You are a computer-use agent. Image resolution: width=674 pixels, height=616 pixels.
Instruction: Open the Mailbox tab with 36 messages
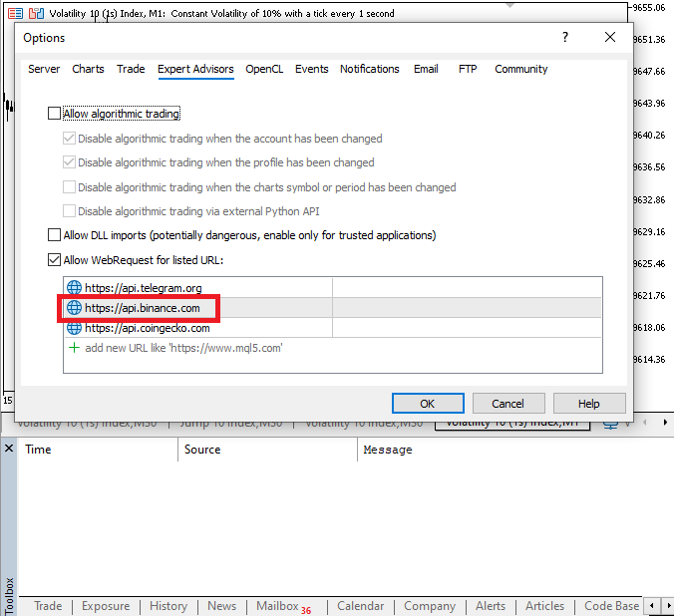point(284,606)
